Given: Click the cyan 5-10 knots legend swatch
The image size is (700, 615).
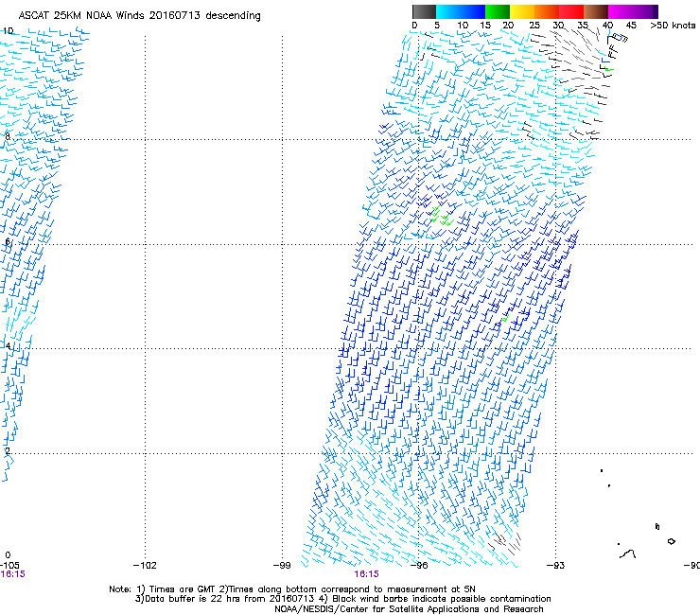Looking at the screenshot, I should click(448, 11).
